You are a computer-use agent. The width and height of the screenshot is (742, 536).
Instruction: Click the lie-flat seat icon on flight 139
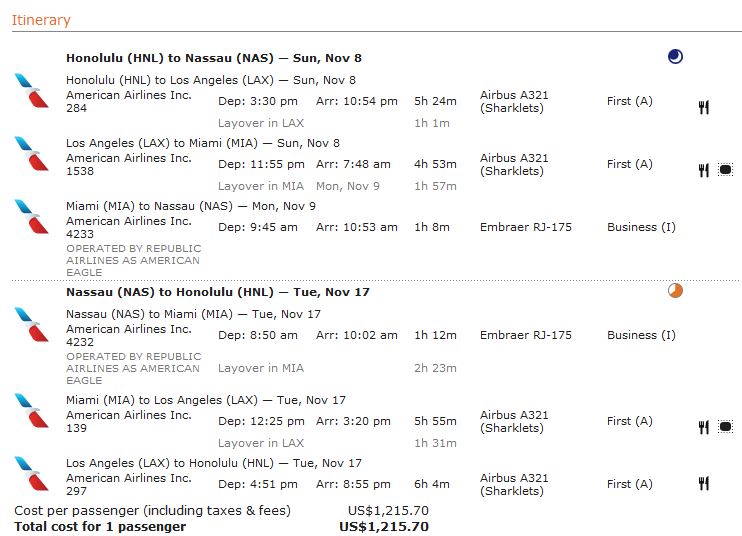pos(725,427)
